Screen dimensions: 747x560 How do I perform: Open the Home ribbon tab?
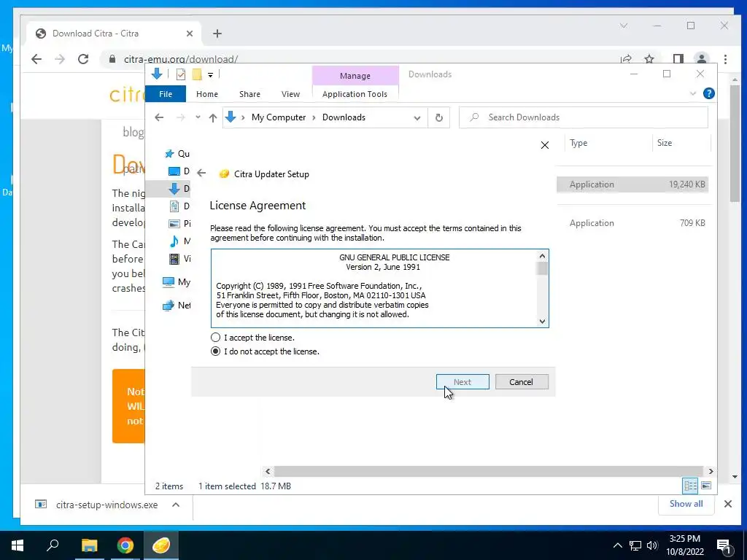(x=206, y=94)
